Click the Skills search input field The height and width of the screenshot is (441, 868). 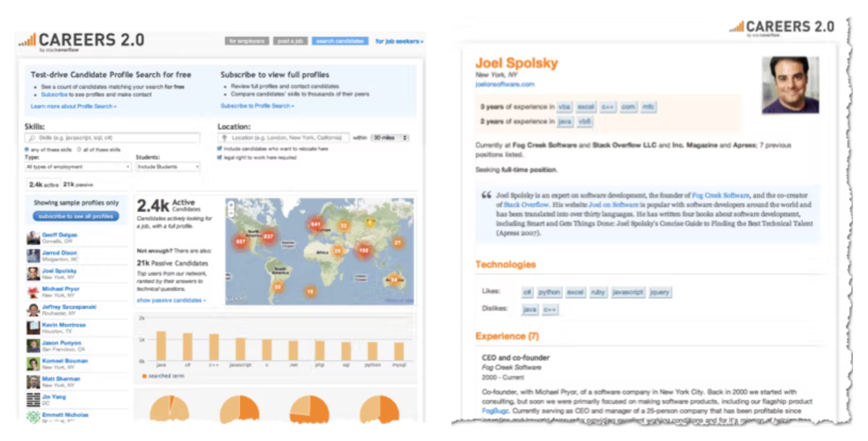[112, 138]
